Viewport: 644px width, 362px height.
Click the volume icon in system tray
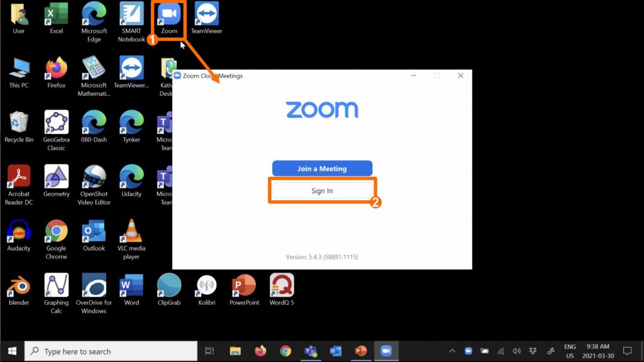point(517,351)
